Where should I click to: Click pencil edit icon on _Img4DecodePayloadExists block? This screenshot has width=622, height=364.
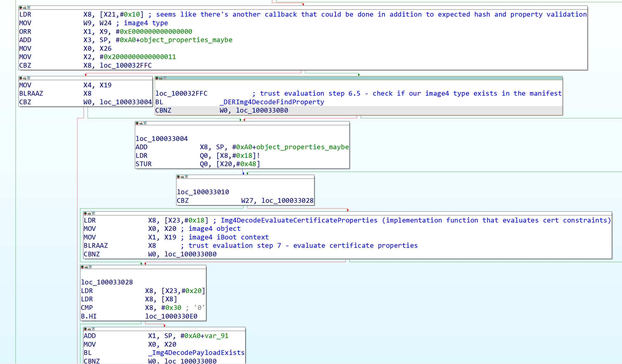point(89,329)
